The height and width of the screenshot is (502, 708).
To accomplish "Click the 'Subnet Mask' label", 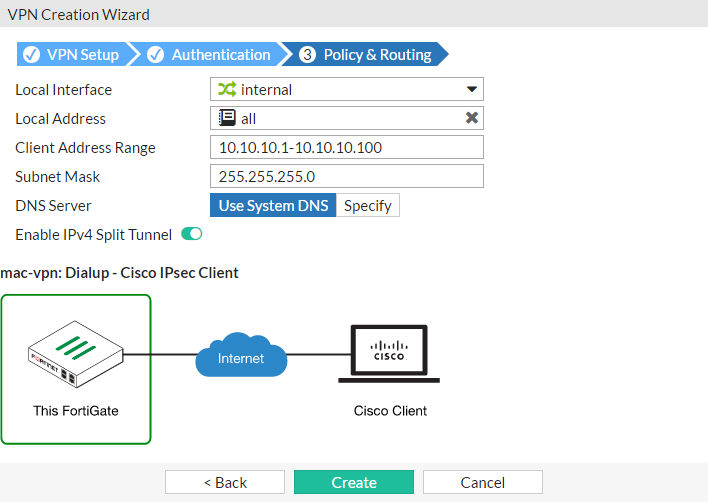I will click(x=57, y=177).
